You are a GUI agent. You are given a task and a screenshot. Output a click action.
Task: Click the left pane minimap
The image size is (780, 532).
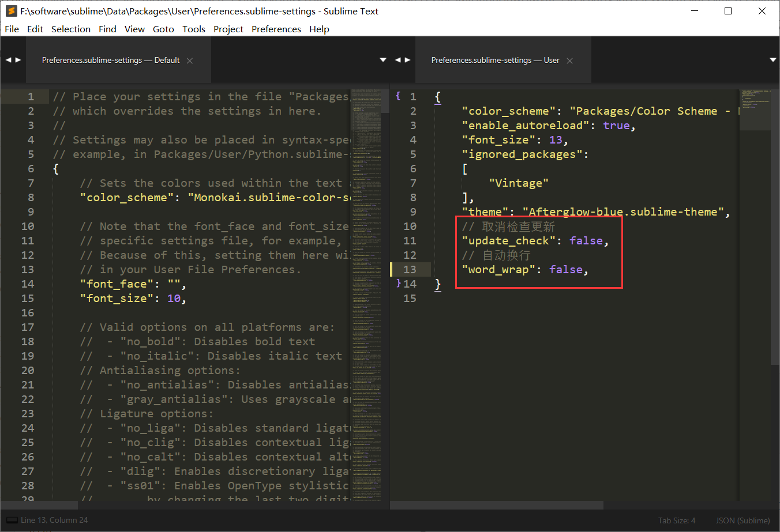(x=366, y=294)
